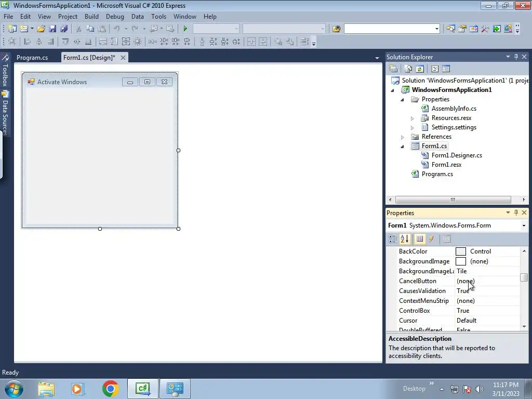Click Tab Order layout icon
Viewport: 532px width, 399px height.
[304, 42]
